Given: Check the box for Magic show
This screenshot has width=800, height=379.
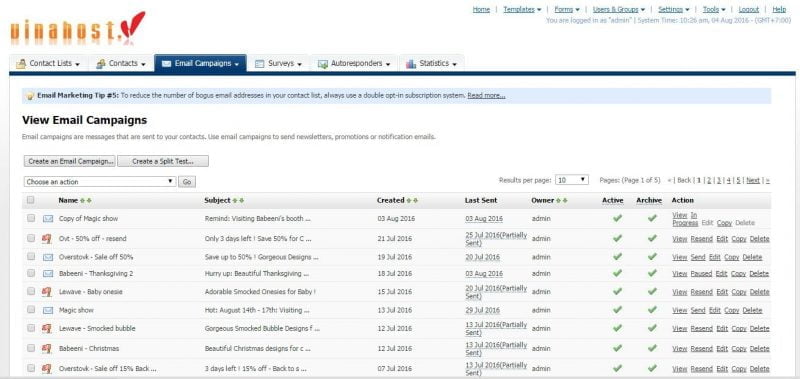Looking at the screenshot, I should coord(31,310).
